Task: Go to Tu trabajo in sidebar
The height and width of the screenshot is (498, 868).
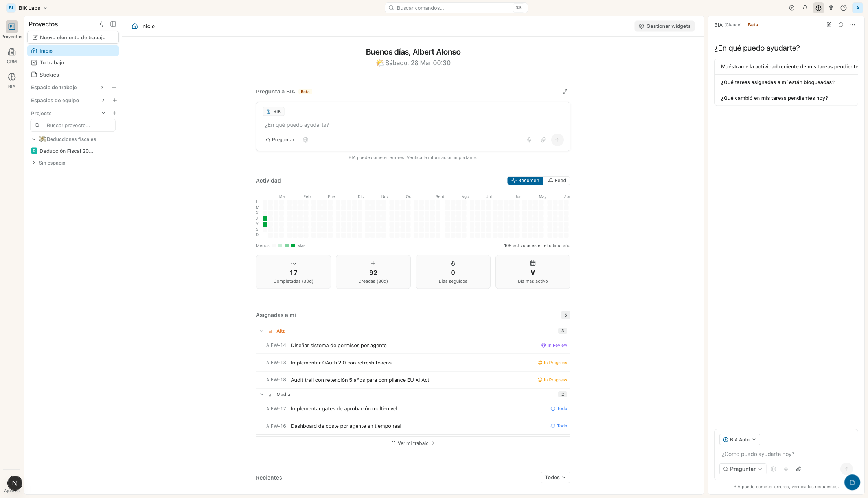Action: [x=51, y=62]
